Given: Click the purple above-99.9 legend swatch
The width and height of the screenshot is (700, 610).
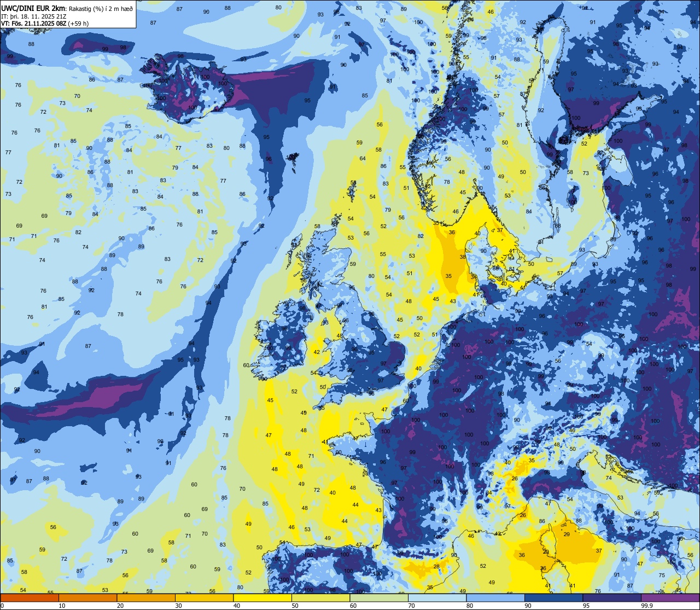Looking at the screenshot, I should (670, 598).
